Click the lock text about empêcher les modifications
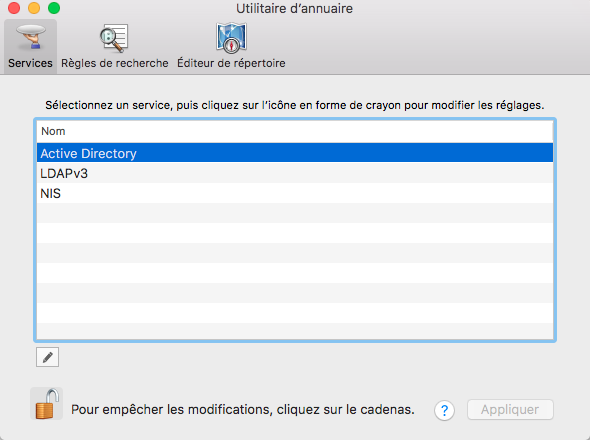 coord(243,410)
